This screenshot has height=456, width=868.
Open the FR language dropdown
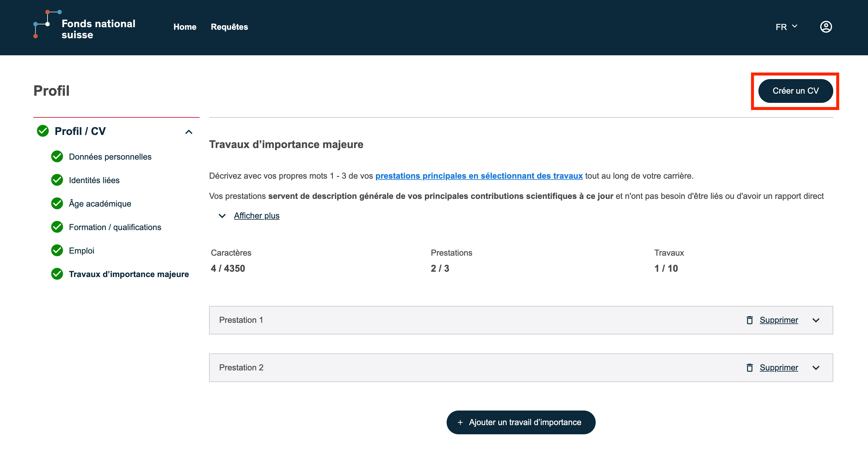[x=786, y=27]
